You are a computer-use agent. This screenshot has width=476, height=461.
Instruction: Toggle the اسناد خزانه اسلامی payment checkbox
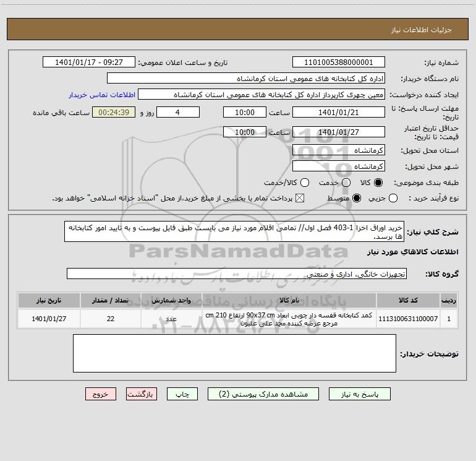[x=300, y=198]
